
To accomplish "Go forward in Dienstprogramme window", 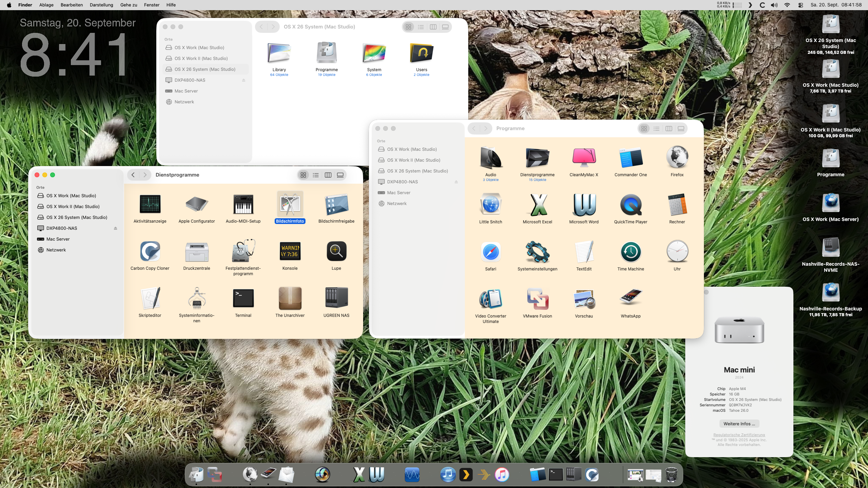I will pos(145,175).
